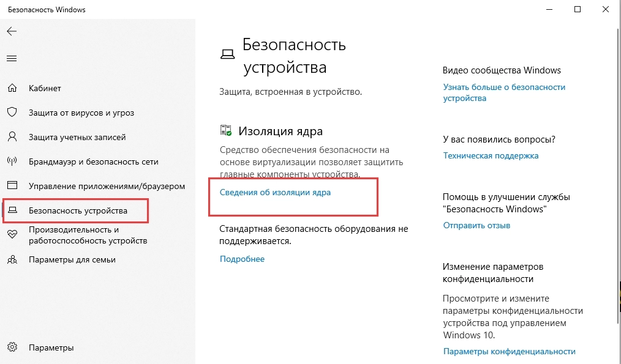
Task: Open the heart icon for Производительность устройств
Action: [11, 235]
